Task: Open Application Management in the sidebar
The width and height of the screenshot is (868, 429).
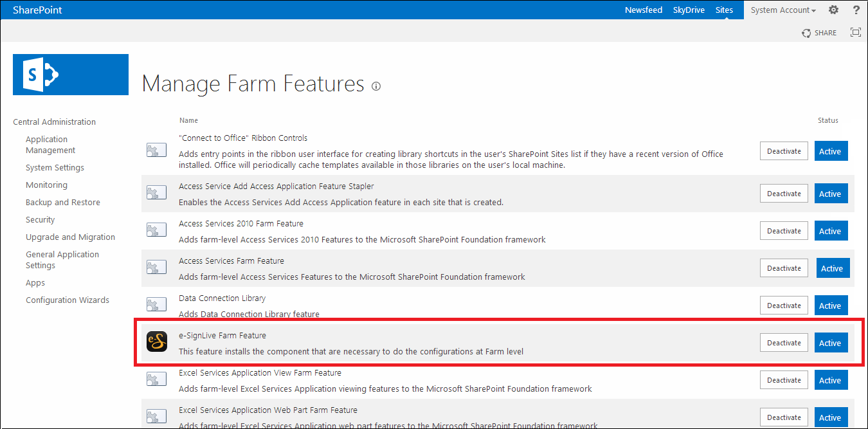Action: pos(50,145)
